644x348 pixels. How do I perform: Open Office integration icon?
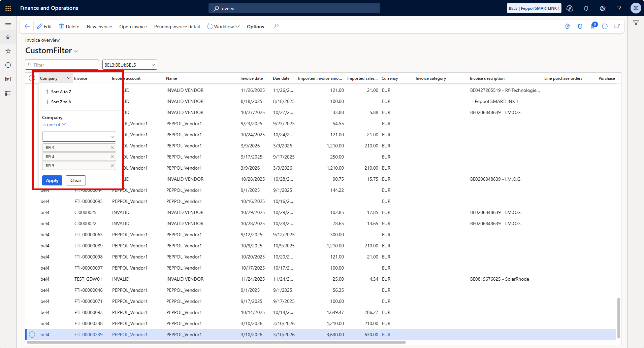tap(580, 26)
